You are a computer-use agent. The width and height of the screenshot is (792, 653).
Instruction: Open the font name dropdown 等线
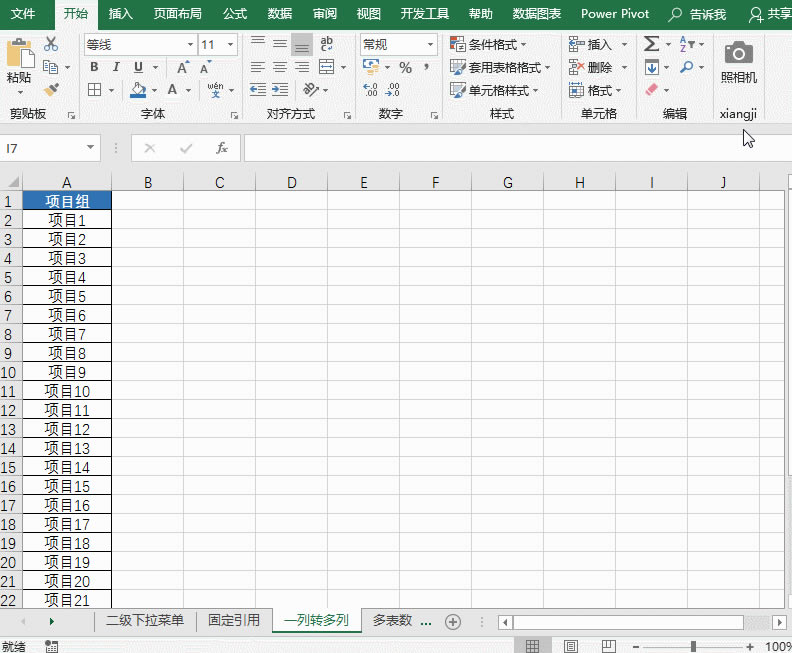[x=139, y=45]
